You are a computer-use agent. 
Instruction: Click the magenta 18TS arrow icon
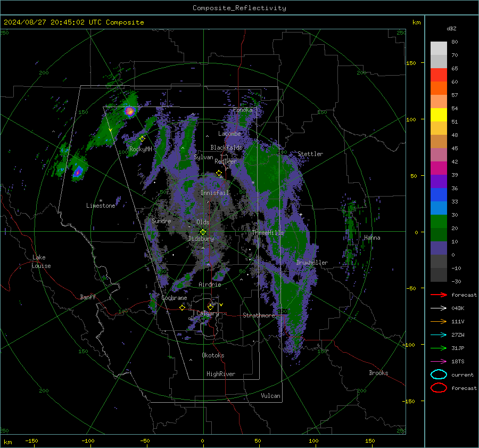point(439,362)
